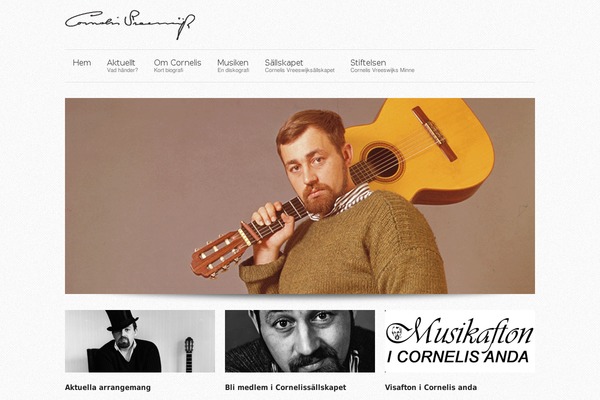This screenshot has width=600, height=400.
Task: Click the 'Kort biografi' subtitle text
Action: (x=169, y=70)
